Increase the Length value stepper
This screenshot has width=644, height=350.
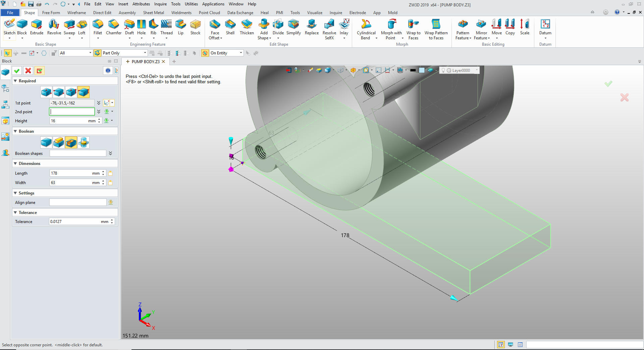coord(103,172)
